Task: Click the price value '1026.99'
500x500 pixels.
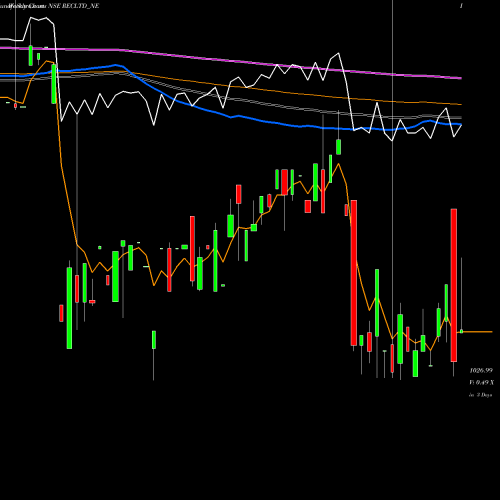Action: tap(481, 370)
